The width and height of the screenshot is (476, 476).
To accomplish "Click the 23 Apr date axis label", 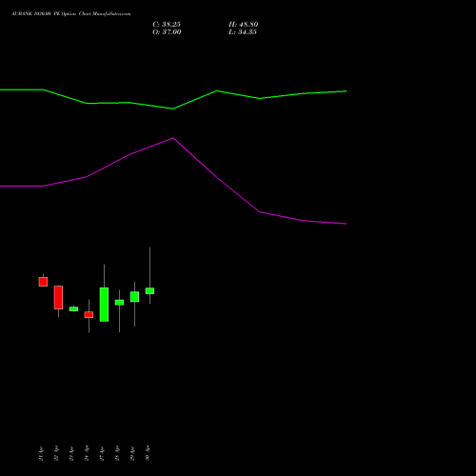I will 71,453.
